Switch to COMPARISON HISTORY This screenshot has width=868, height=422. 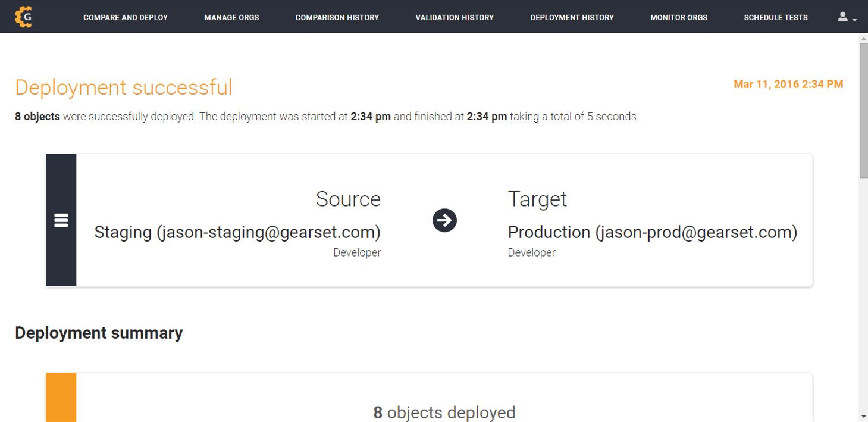[x=337, y=17]
